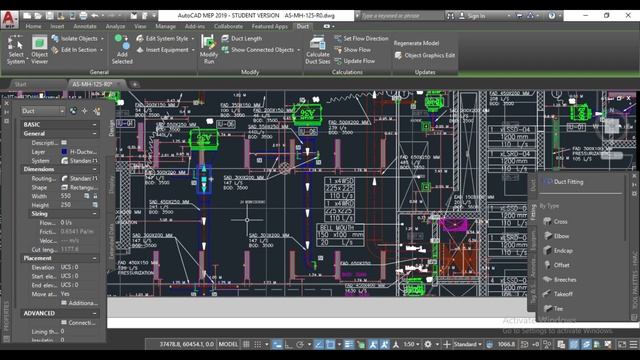Toggle lineweight display in status bar
The image size is (640, 360).
point(349,344)
